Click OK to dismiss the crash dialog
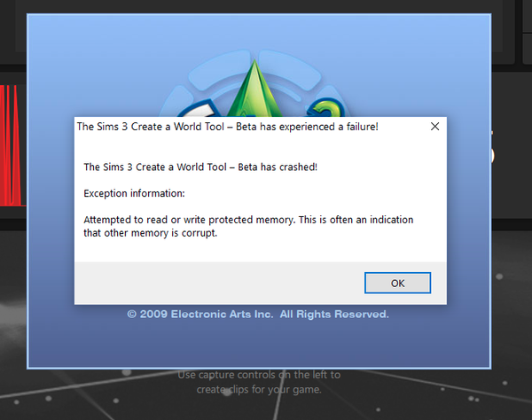 397,283
